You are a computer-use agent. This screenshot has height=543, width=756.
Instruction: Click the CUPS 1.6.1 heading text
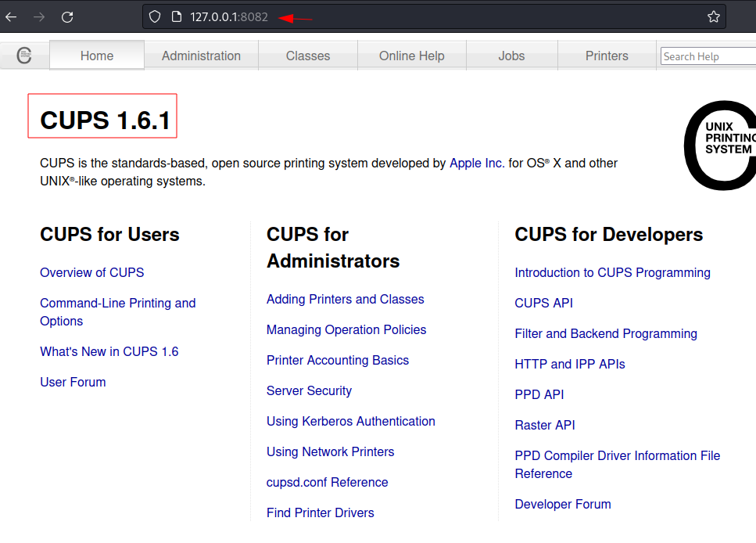105,120
